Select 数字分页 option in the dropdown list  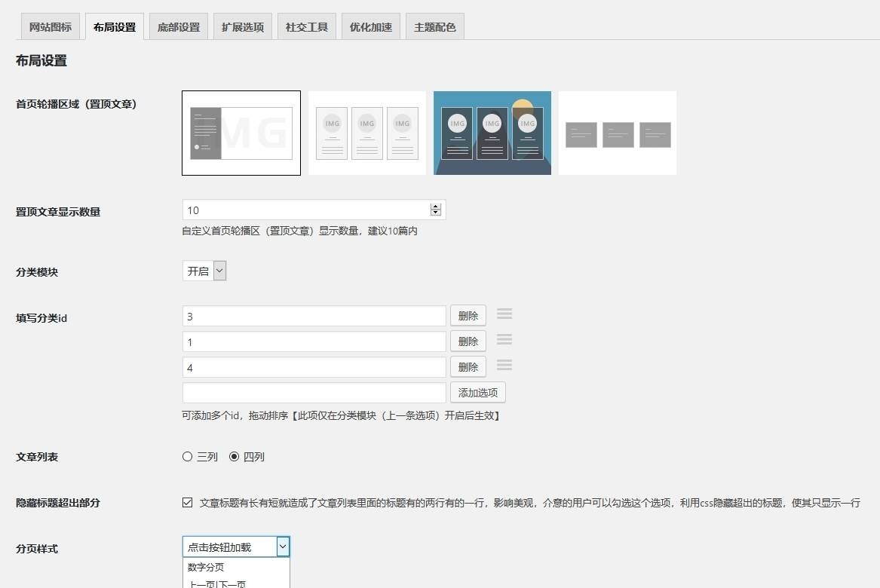point(206,568)
